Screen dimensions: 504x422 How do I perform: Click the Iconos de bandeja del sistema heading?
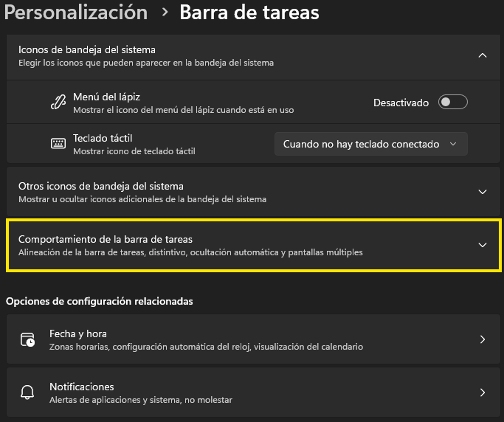[x=87, y=50]
